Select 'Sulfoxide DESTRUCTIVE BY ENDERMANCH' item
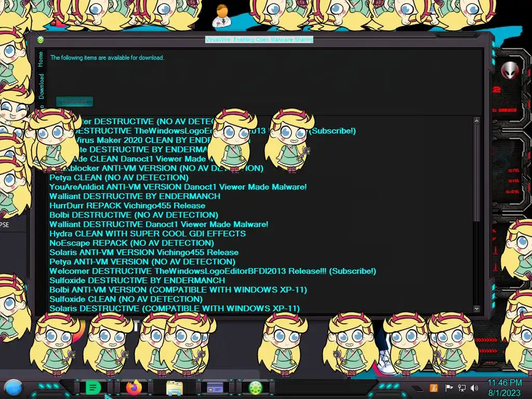This screenshot has width=532, height=399. [x=137, y=280]
